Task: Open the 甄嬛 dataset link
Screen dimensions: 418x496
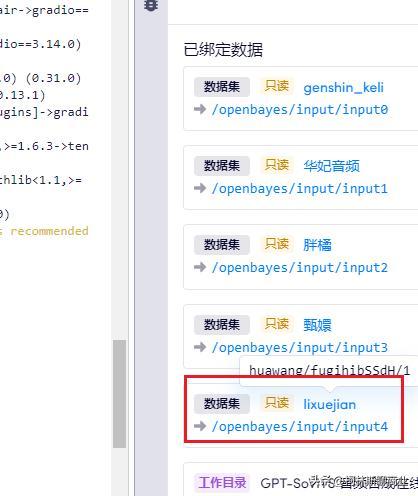Action: click(317, 325)
